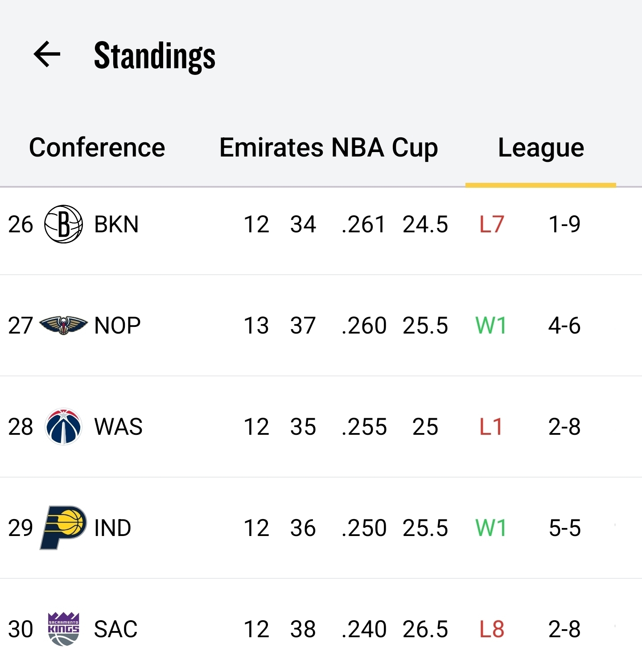Click Indiana's 5-5 last ten record

[564, 528]
